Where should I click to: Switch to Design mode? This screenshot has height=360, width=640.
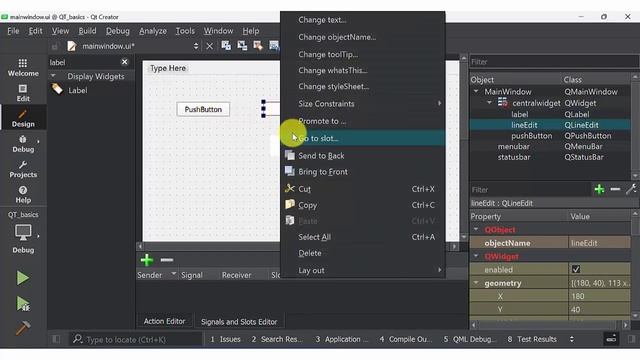click(23, 118)
